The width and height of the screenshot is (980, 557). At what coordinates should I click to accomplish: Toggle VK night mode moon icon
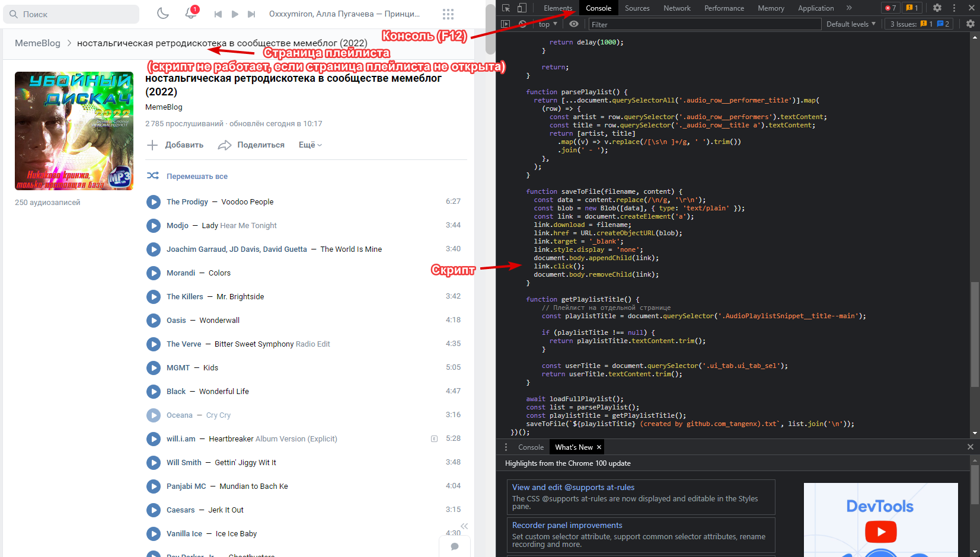[163, 13]
